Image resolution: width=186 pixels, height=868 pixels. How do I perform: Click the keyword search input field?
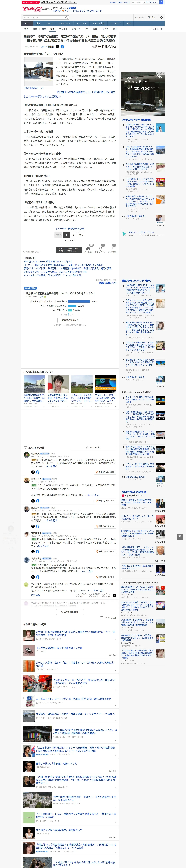(43, 17)
